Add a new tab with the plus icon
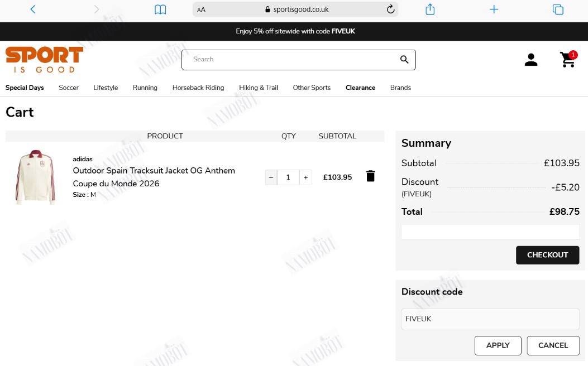Image resolution: width=588 pixels, height=366 pixels. pyautogui.click(x=494, y=9)
